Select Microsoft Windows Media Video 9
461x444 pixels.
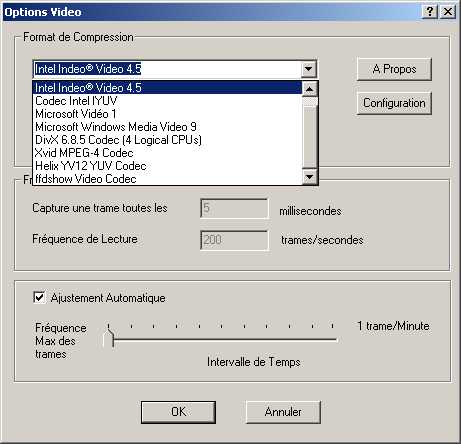(x=168, y=127)
